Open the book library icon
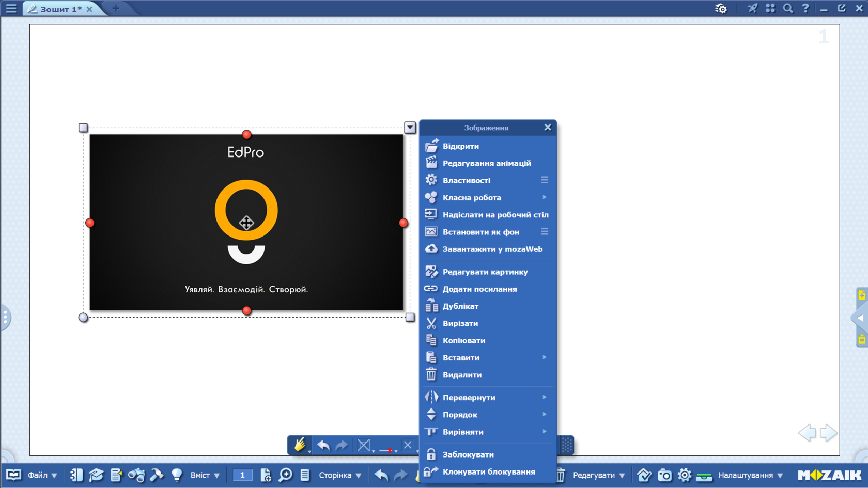 tap(13, 475)
